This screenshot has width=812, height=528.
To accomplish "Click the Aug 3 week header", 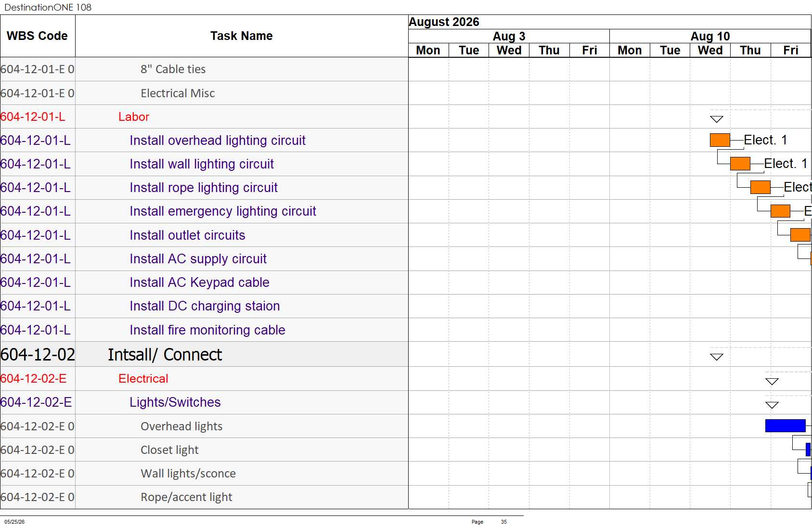I will click(509, 37).
